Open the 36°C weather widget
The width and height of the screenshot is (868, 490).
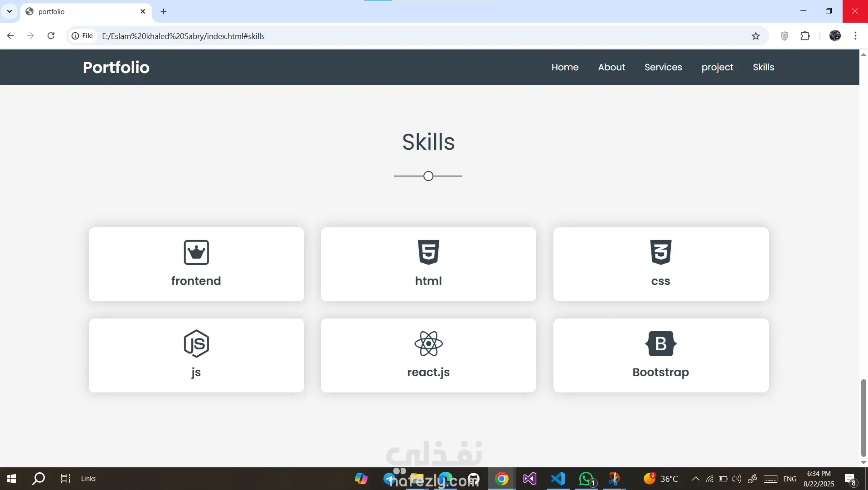(x=661, y=479)
